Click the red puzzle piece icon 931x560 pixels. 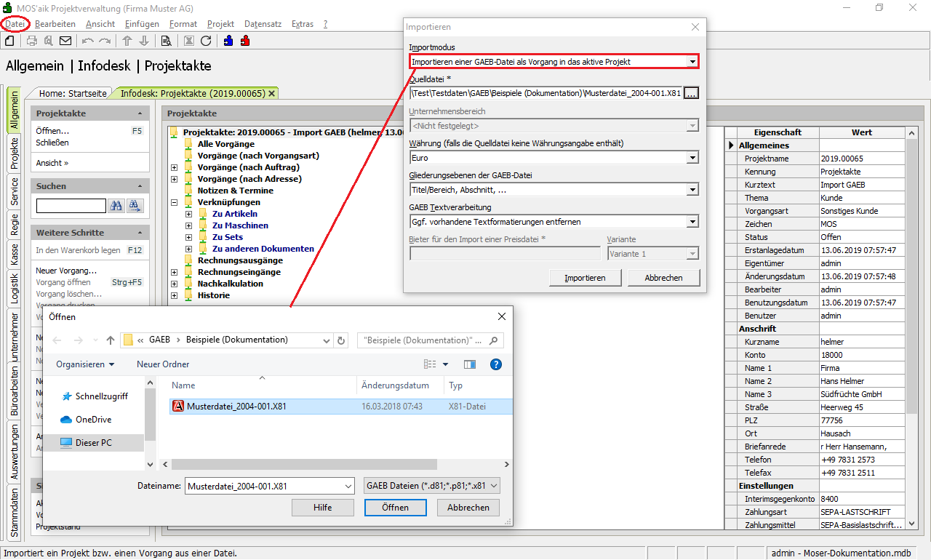pyautogui.click(x=244, y=41)
